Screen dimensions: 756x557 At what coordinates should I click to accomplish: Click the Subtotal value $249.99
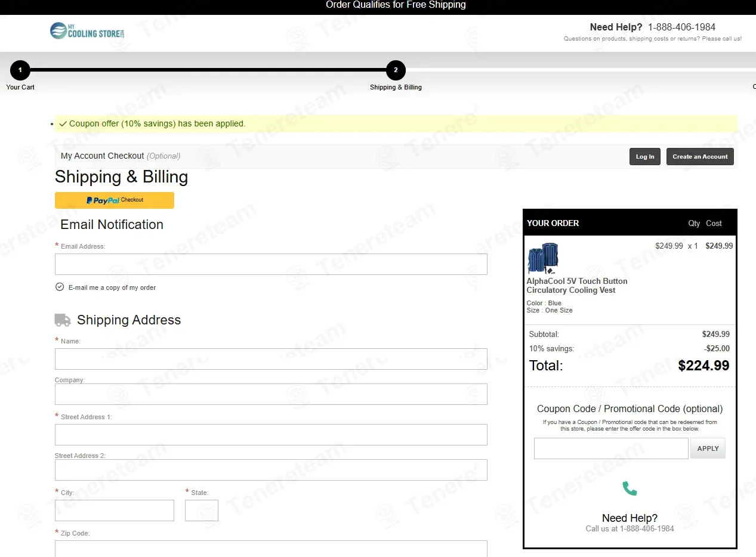pos(716,334)
